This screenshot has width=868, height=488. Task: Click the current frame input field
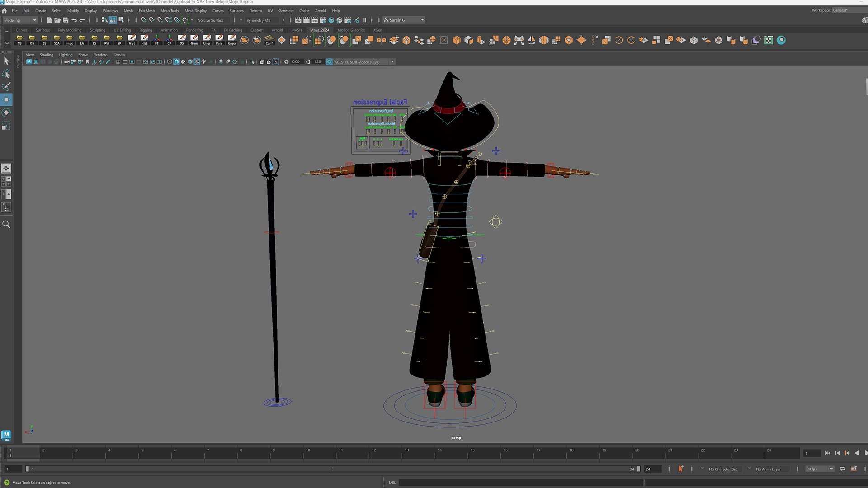[x=812, y=453]
